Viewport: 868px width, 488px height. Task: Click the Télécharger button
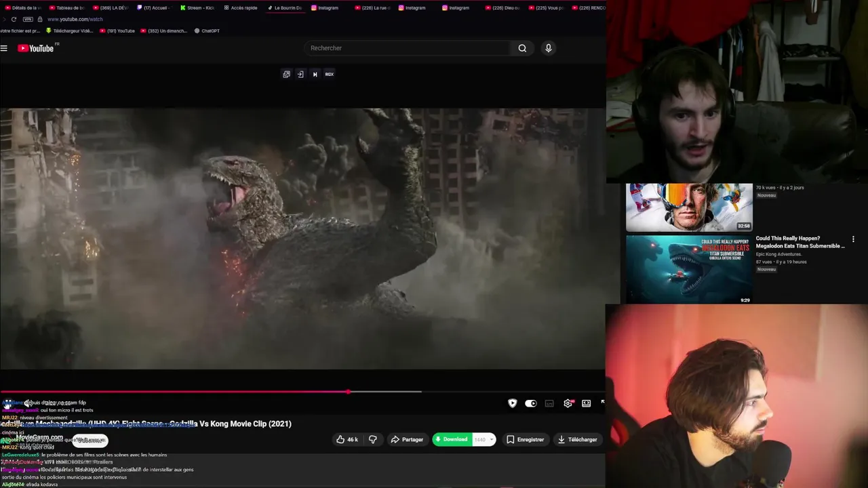point(578,439)
